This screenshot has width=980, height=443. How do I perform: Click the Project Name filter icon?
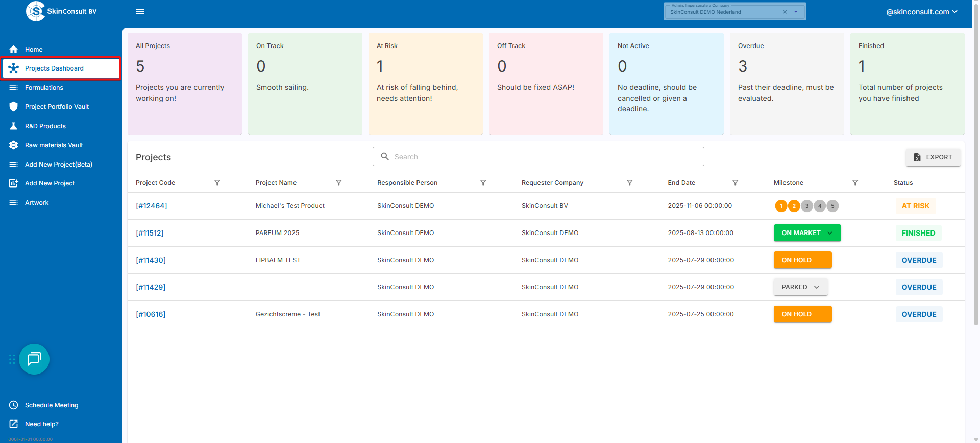click(x=338, y=183)
